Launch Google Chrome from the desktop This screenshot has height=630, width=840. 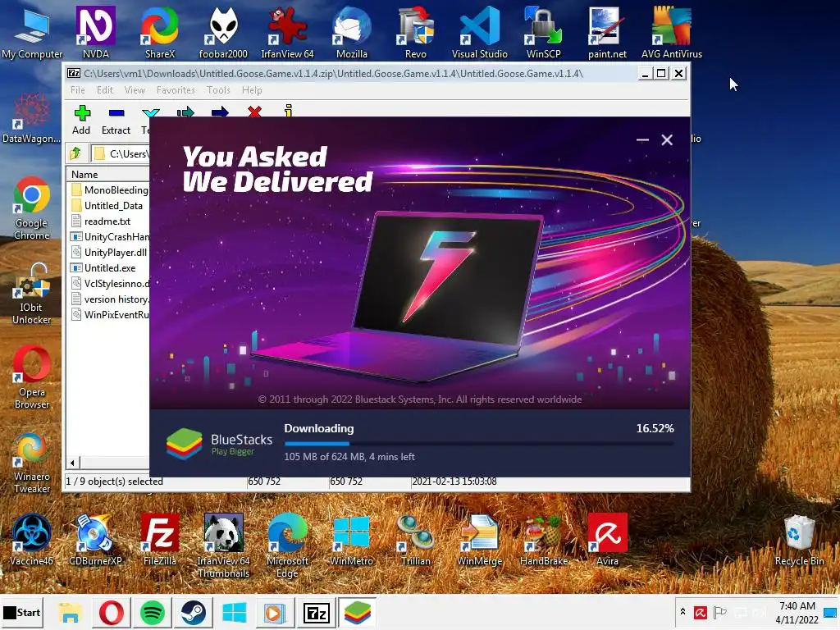tap(32, 208)
